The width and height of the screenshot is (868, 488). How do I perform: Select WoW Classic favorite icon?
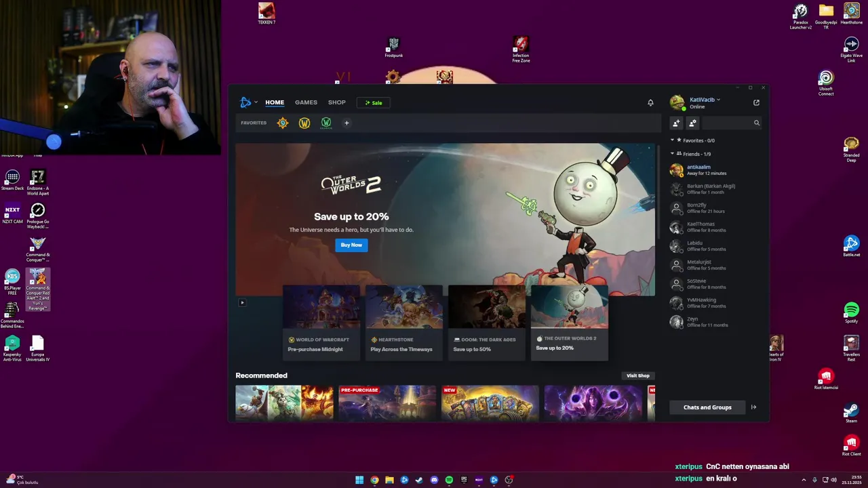tap(326, 123)
